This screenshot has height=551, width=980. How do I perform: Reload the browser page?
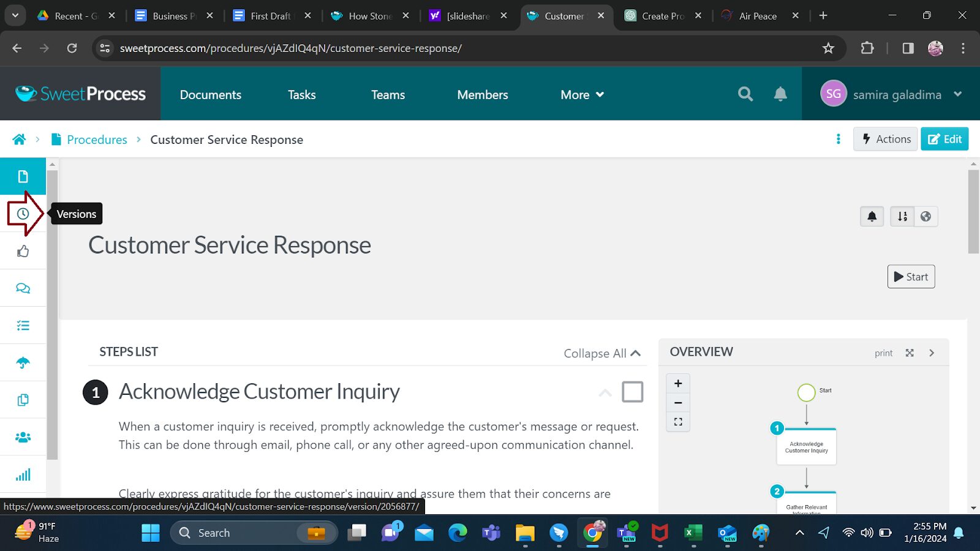click(72, 48)
